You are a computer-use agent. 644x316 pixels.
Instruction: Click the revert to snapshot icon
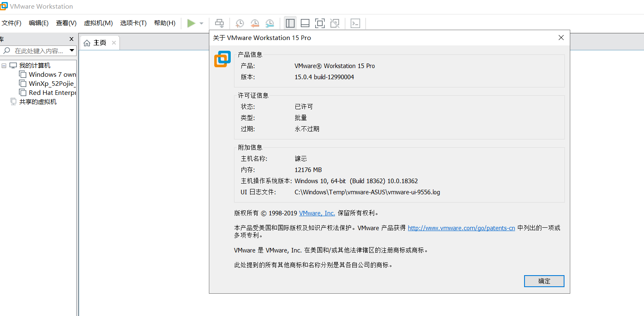(255, 24)
